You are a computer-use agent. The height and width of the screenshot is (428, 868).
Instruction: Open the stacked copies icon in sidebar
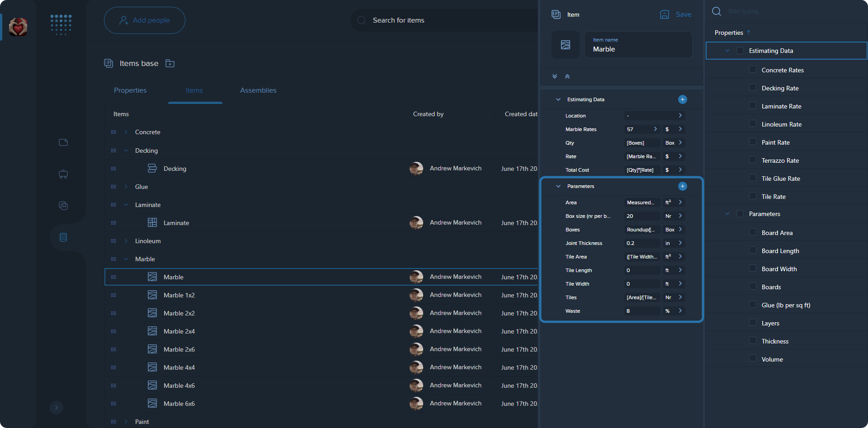(x=63, y=206)
